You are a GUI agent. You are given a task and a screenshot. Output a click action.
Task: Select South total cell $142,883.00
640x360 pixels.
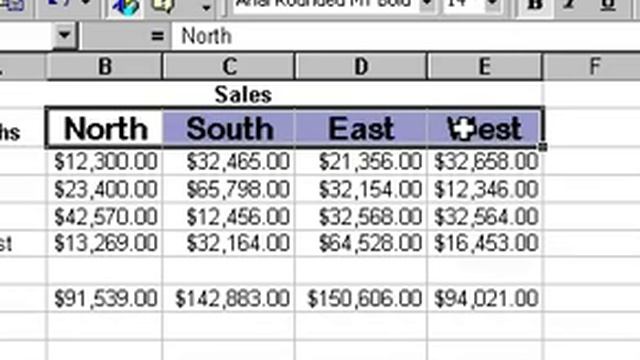(229, 299)
